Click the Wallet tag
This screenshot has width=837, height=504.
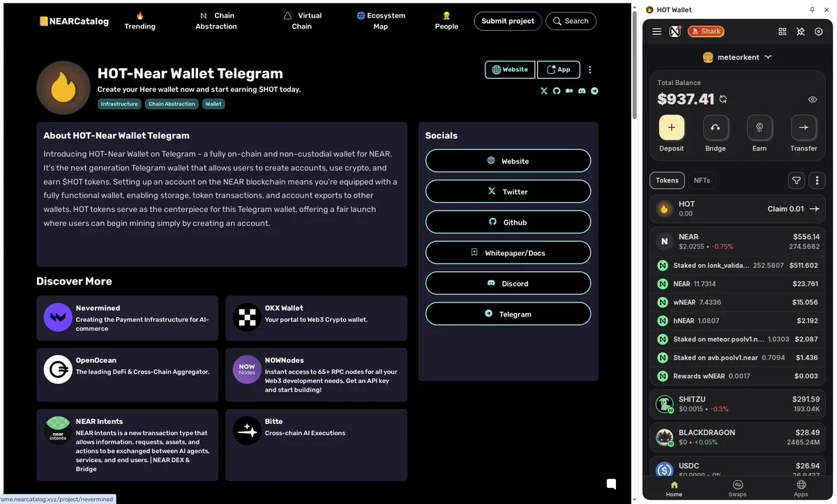pos(213,104)
